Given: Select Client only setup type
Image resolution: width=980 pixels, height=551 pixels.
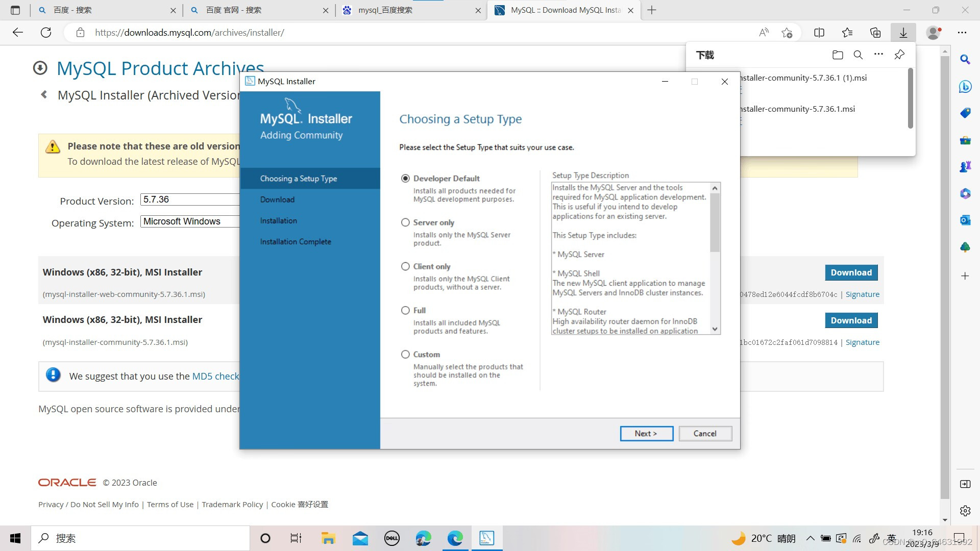Looking at the screenshot, I should [x=405, y=266].
